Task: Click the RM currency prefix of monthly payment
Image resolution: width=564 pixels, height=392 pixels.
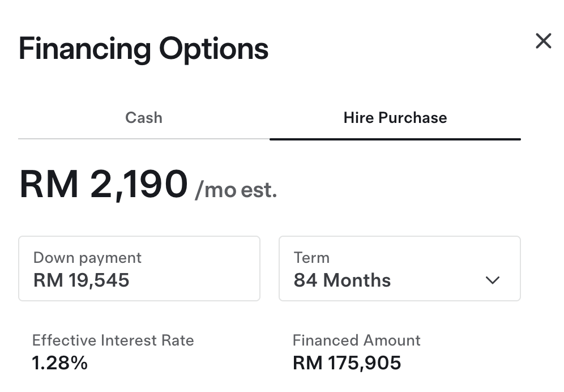Action: click(x=49, y=184)
